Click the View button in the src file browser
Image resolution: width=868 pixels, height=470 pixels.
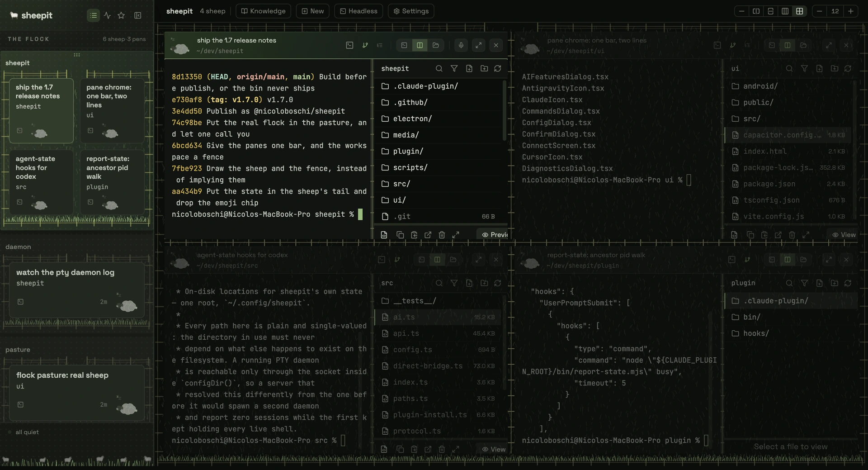tap(493, 449)
